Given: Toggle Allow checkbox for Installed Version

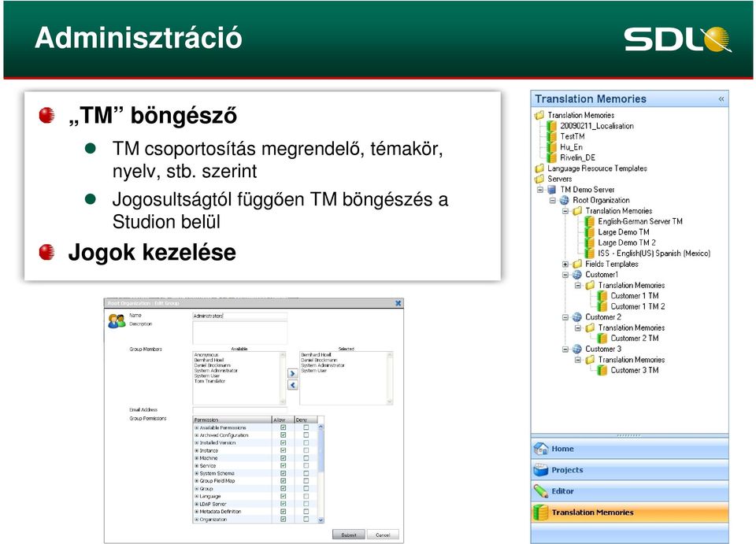Looking at the screenshot, I should click(283, 442).
